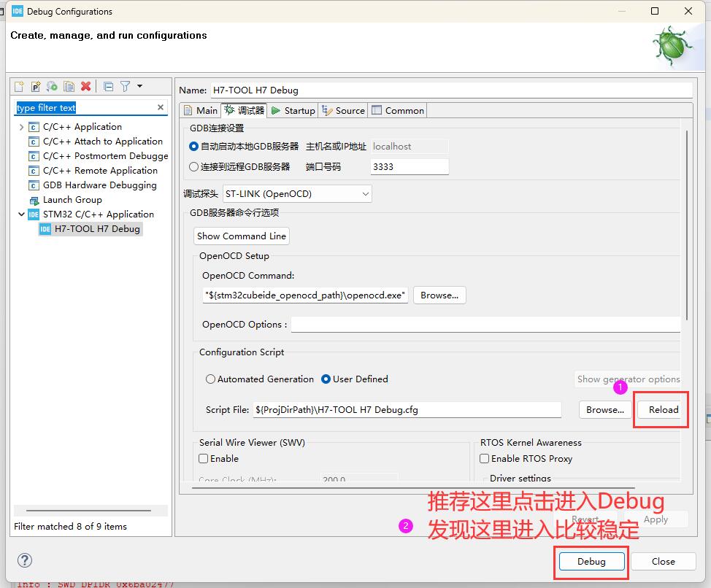Select the H7-TOOL H7 Debug configuration
711x588 pixels.
coord(97,229)
